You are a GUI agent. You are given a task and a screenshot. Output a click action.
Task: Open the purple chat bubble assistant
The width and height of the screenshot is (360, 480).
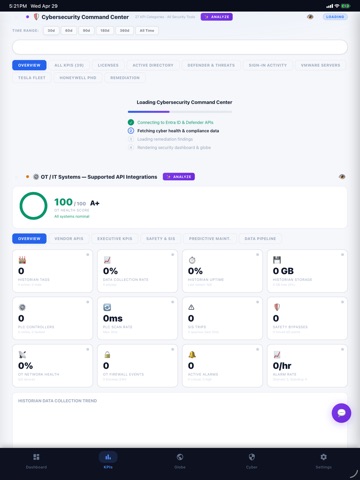pos(341,413)
